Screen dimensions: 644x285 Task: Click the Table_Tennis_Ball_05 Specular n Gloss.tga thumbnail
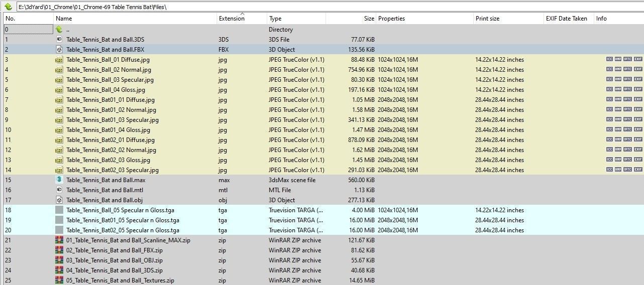(x=59, y=210)
